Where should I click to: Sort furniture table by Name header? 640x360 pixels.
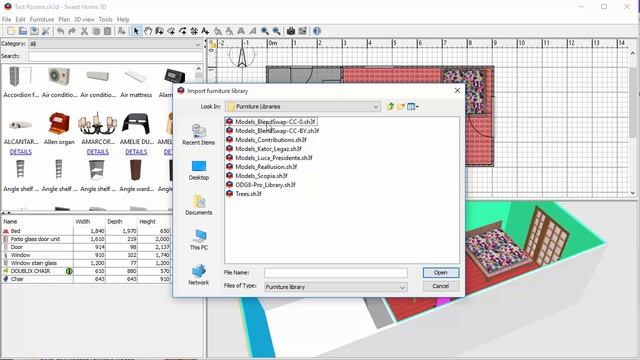[37, 222]
